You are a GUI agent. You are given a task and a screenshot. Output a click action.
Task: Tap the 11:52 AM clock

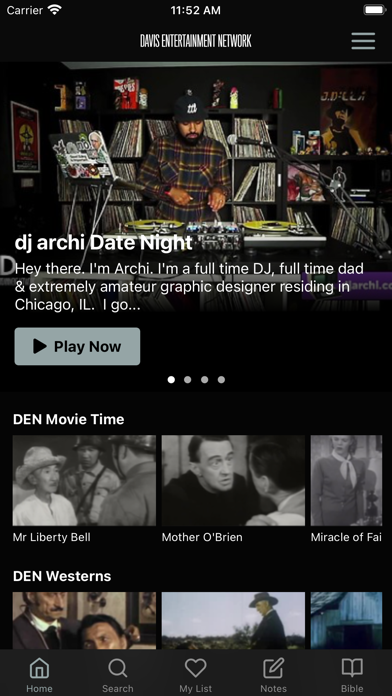click(196, 10)
